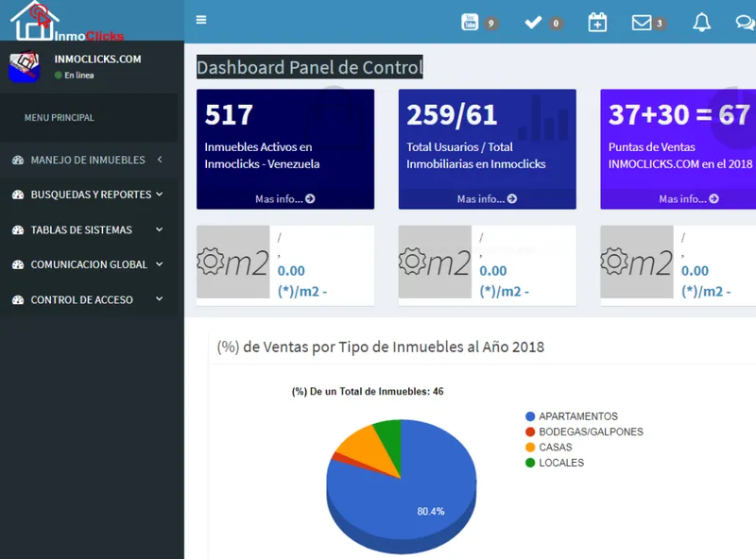Click arrow icon on 259/61 card's Mas info
Viewport: 756px width, 559px height.
tap(512, 198)
